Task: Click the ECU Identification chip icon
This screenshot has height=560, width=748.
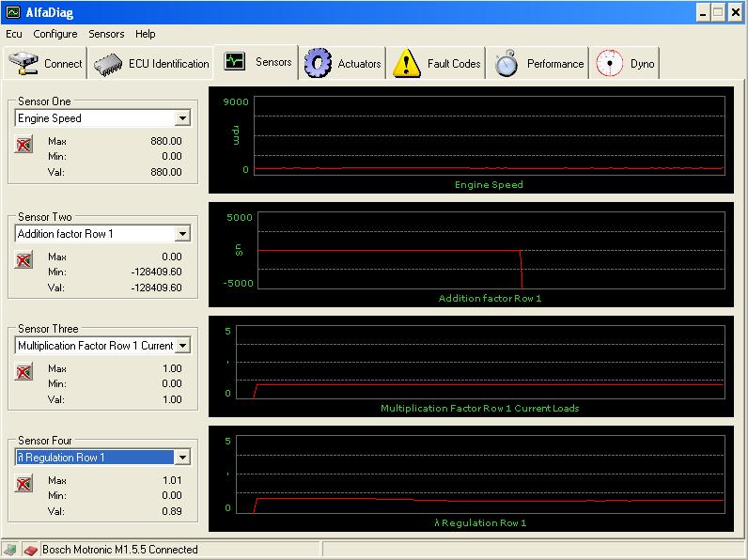Action: tap(109, 64)
